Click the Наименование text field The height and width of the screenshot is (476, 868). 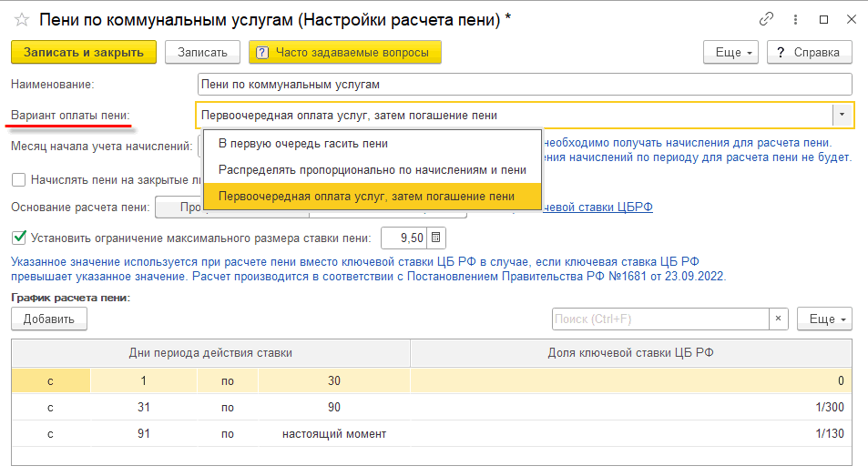524,85
